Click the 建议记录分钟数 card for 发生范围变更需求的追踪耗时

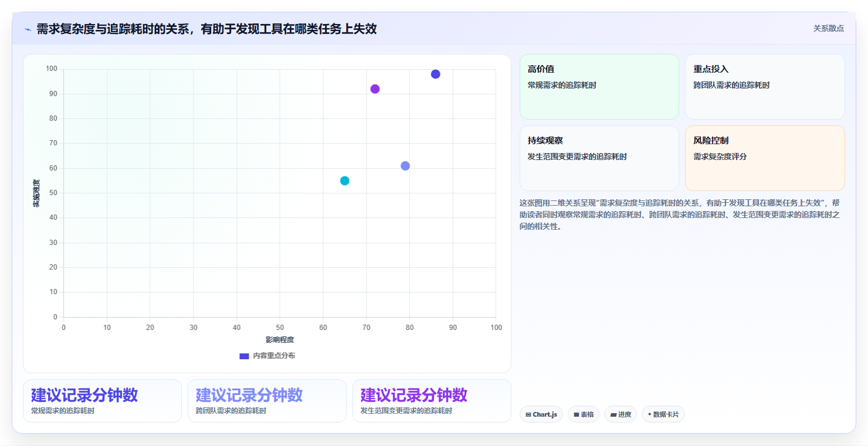tap(432, 401)
